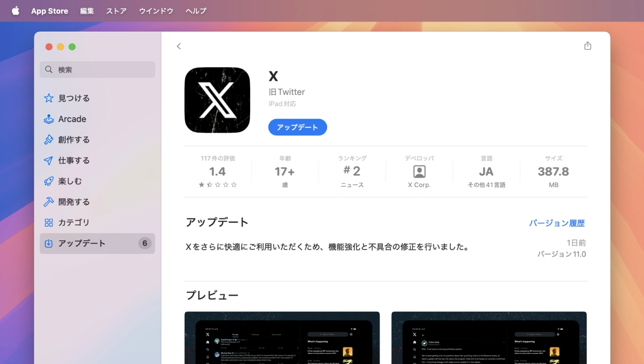644x364 pixels.
Task: Click the 検索 search field
Action: (97, 70)
